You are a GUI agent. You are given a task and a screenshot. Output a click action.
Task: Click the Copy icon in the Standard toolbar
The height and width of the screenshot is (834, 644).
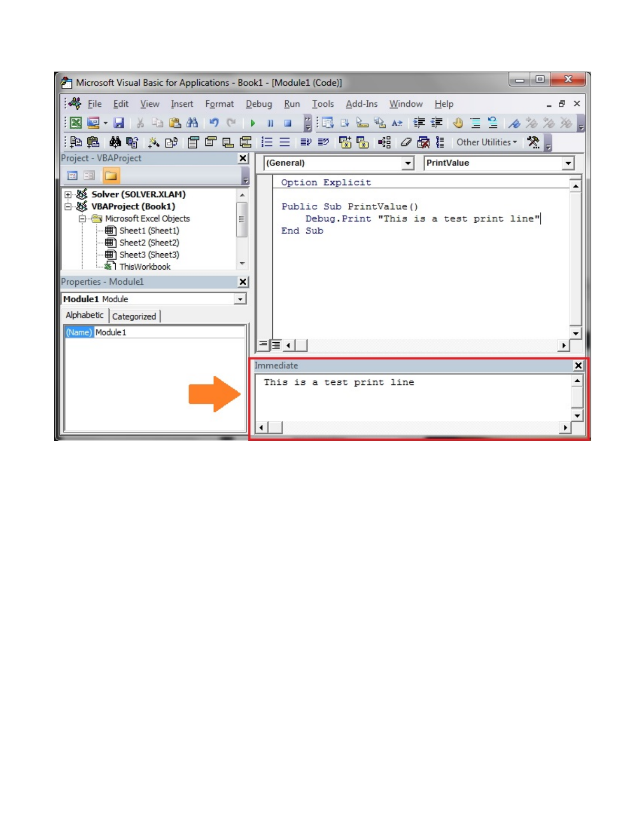157,123
